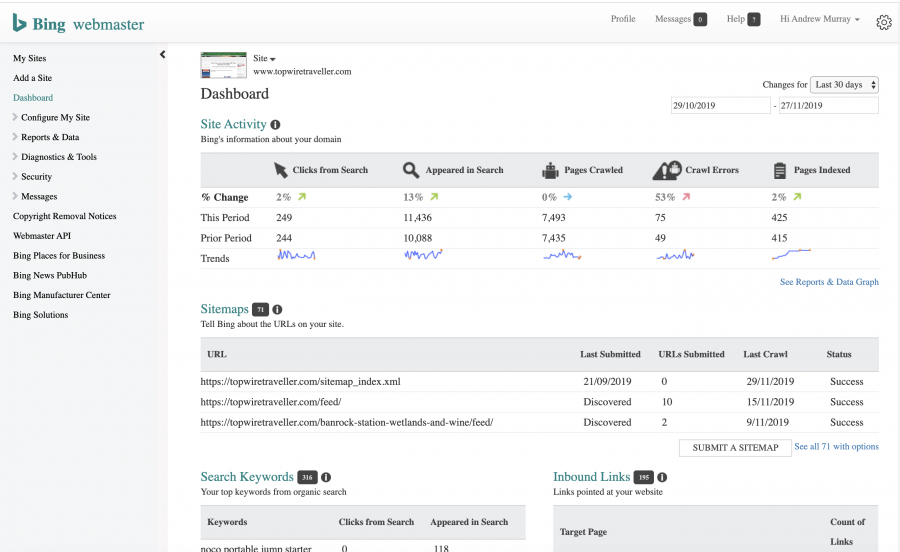Open the settings gear icon

(x=884, y=22)
